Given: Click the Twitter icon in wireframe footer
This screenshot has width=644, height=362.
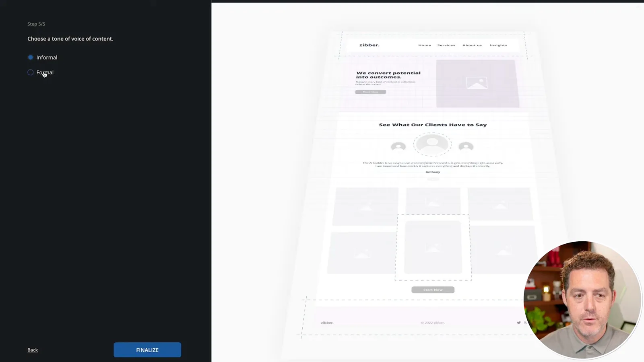Looking at the screenshot, I should [x=519, y=323].
